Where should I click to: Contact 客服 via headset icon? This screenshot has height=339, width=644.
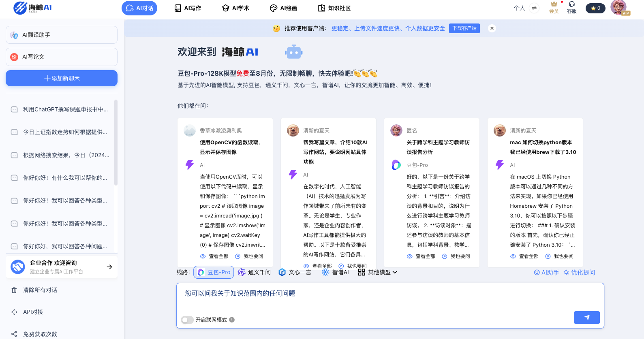coord(572,4)
